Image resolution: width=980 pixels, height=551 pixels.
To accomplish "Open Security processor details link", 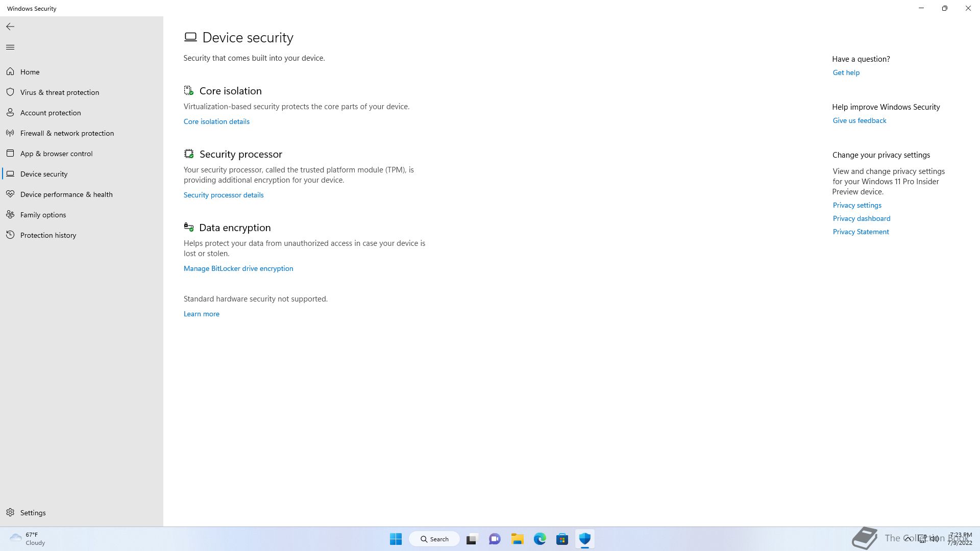I will coord(224,195).
